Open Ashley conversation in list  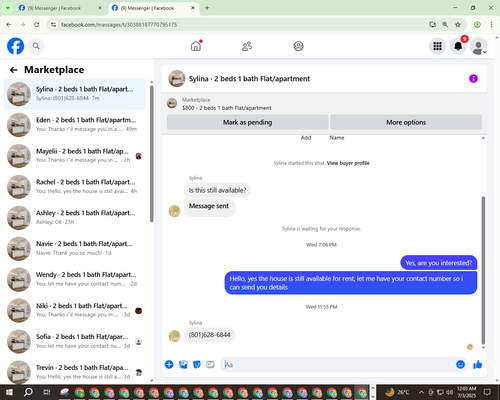[74, 218]
